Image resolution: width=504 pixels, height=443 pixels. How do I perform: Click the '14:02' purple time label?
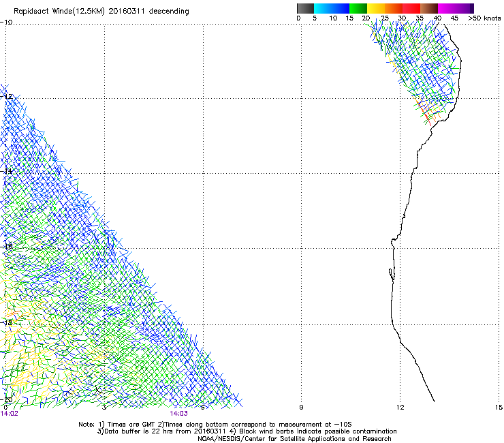coord(10,414)
